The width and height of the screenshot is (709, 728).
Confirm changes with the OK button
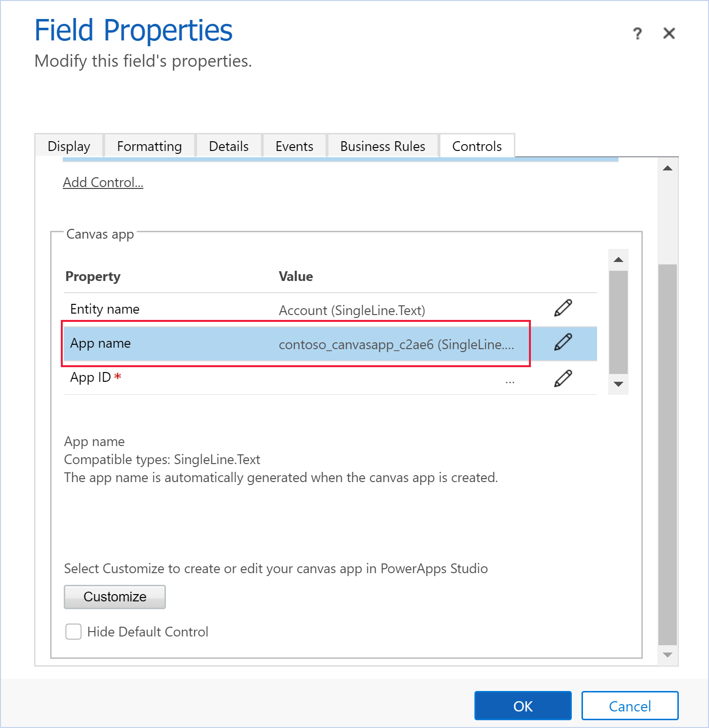pyautogui.click(x=523, y=706)
